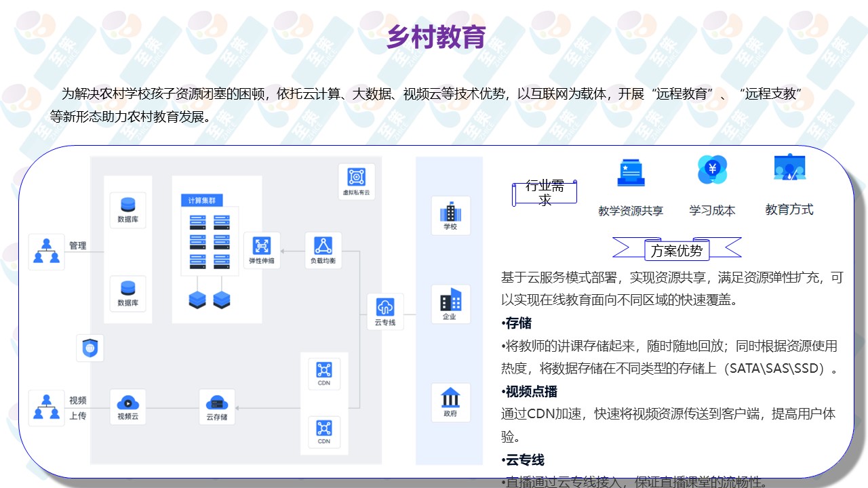Click the 学习成本 yen coin icon
868x488 pixels.
click(712, 169)
